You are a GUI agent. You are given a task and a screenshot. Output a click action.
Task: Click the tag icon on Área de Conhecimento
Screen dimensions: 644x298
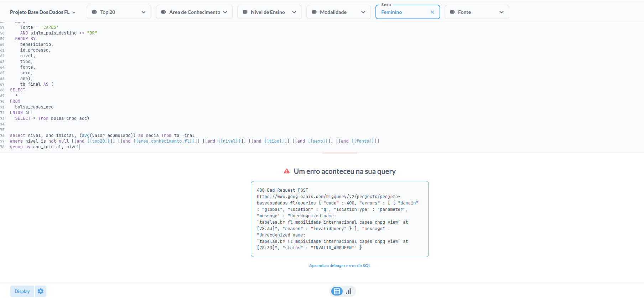point(163,12)
